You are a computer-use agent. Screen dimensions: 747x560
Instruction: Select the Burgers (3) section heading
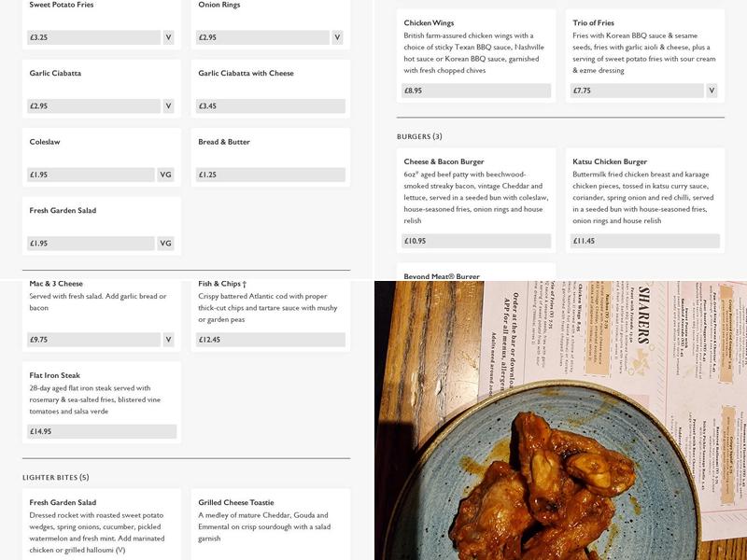coord(419,136)
